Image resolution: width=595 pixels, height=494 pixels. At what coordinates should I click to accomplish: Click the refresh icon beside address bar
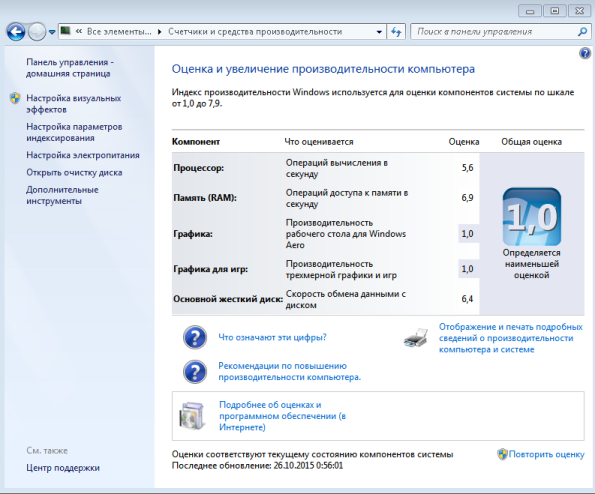(396, 32)
